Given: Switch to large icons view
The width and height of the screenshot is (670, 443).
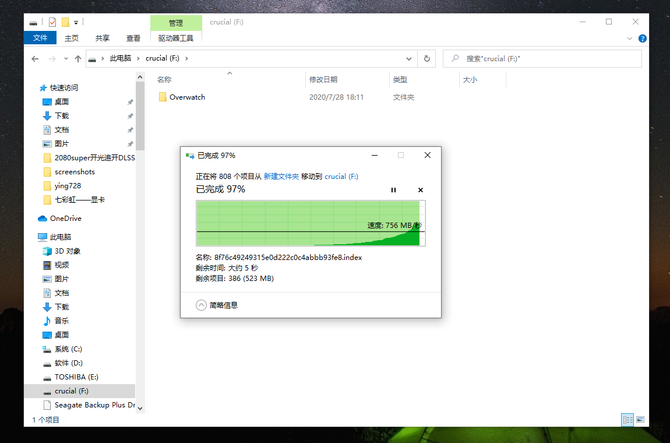Looking at the screenshot, I should coord(640,420).
